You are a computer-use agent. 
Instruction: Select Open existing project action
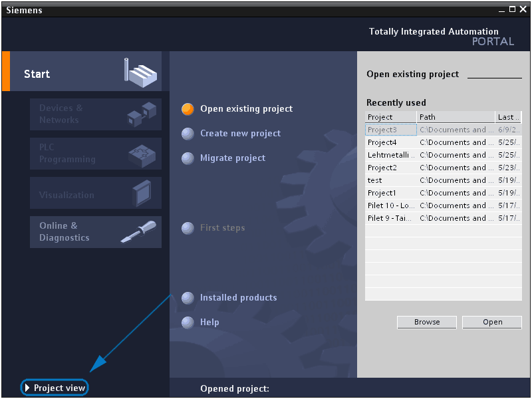(246, 109)
